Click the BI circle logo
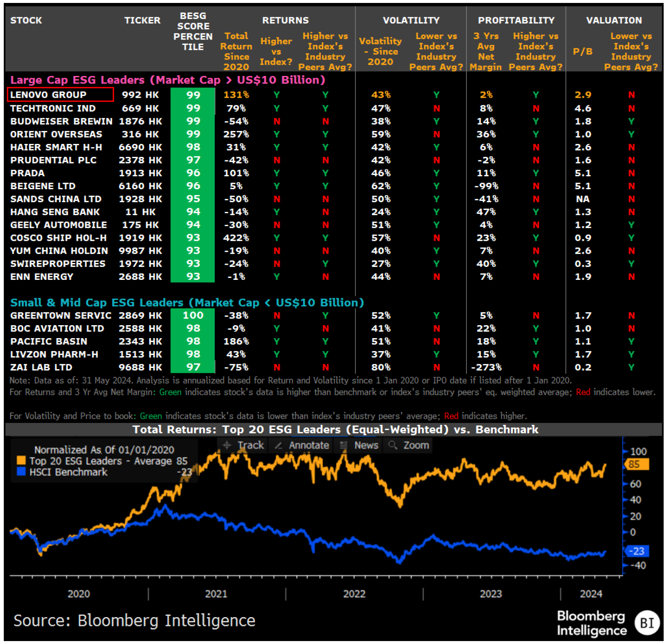Screen dimensions: 667x644 click(646, 623)
